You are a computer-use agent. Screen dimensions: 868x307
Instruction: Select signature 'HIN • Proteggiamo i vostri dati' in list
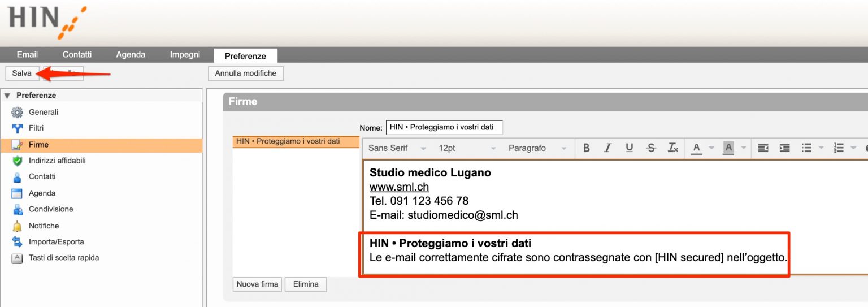click(296, 141)
